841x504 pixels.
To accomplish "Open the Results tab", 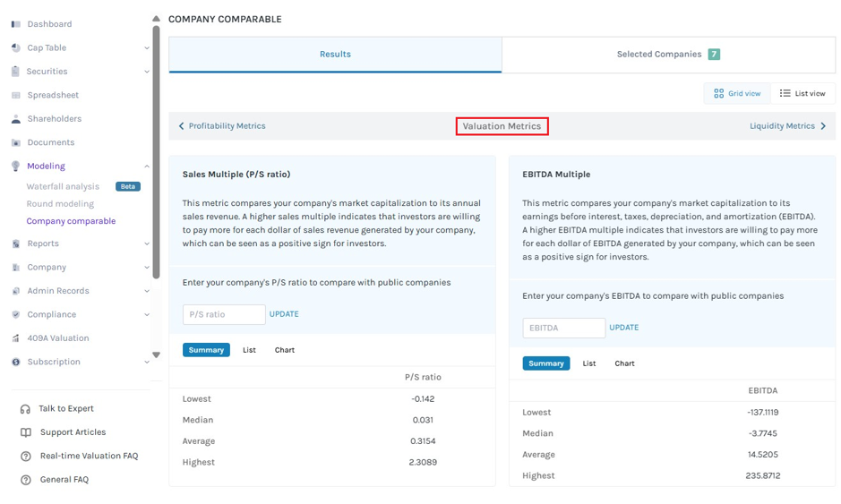I will (335, 54).
